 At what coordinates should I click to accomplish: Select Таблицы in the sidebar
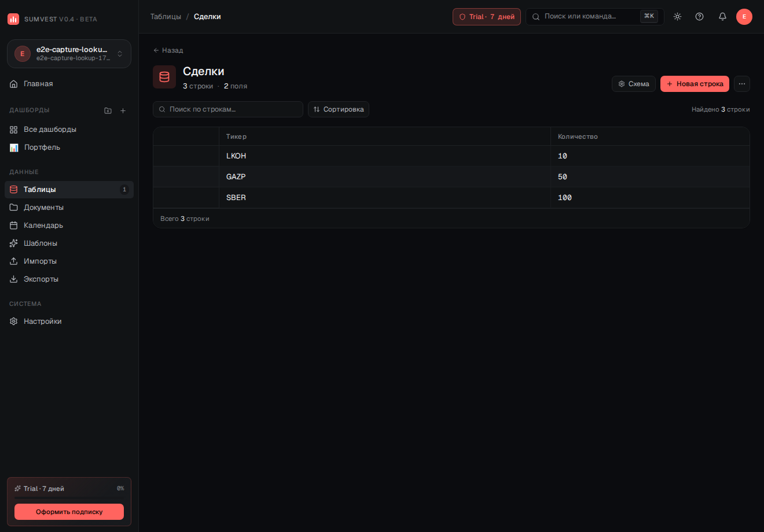[69, 190]
